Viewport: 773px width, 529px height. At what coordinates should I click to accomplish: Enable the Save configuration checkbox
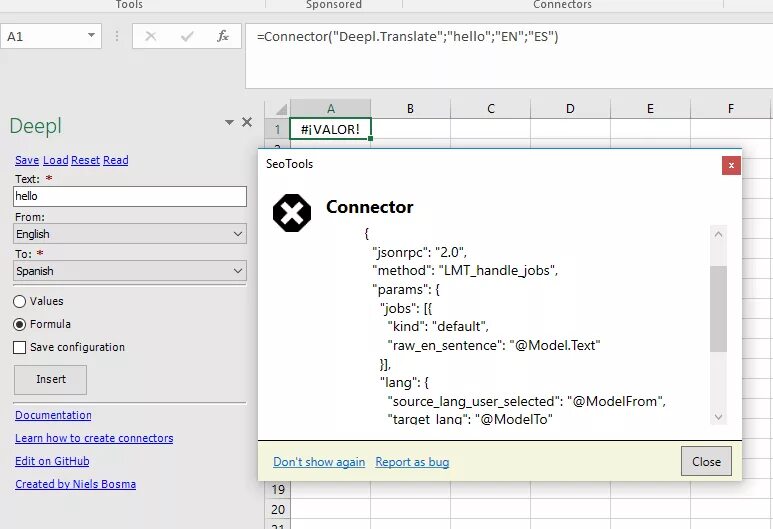[19, 348]
